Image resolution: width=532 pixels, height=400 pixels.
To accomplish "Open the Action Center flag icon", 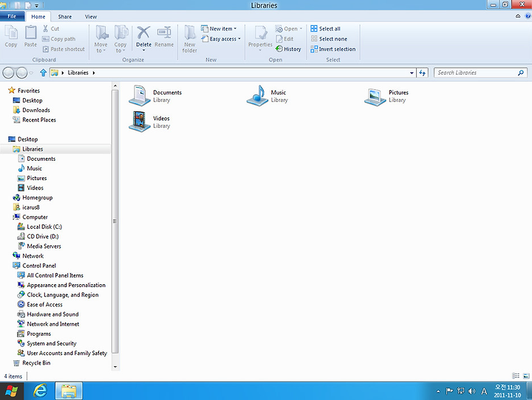I will click(x=449, y=391).
